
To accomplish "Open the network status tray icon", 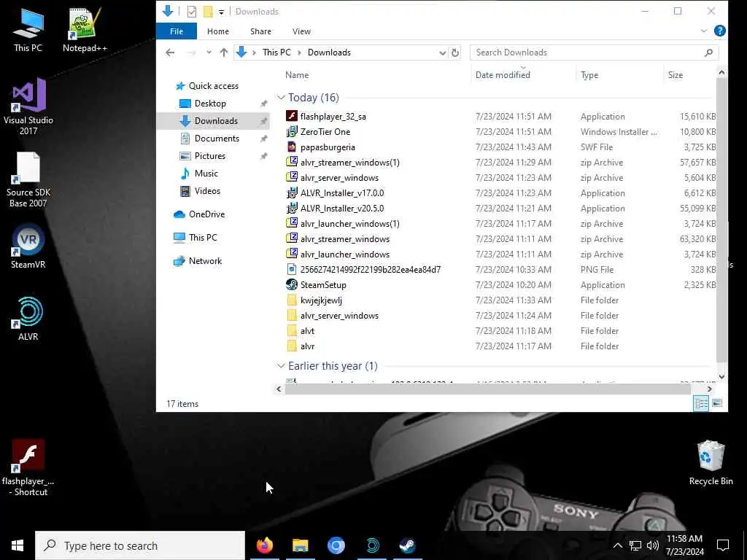I will (x=635, y=545).
